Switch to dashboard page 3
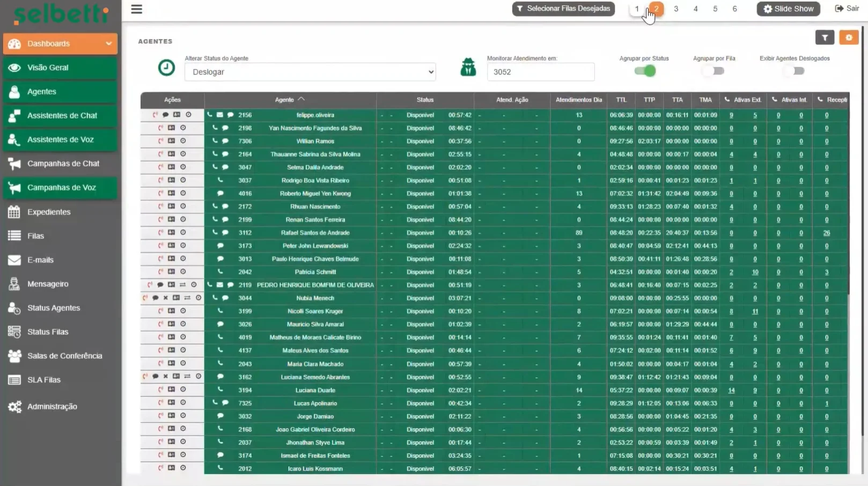This screenshot has width=868, height=486. [x=676, y=9]
